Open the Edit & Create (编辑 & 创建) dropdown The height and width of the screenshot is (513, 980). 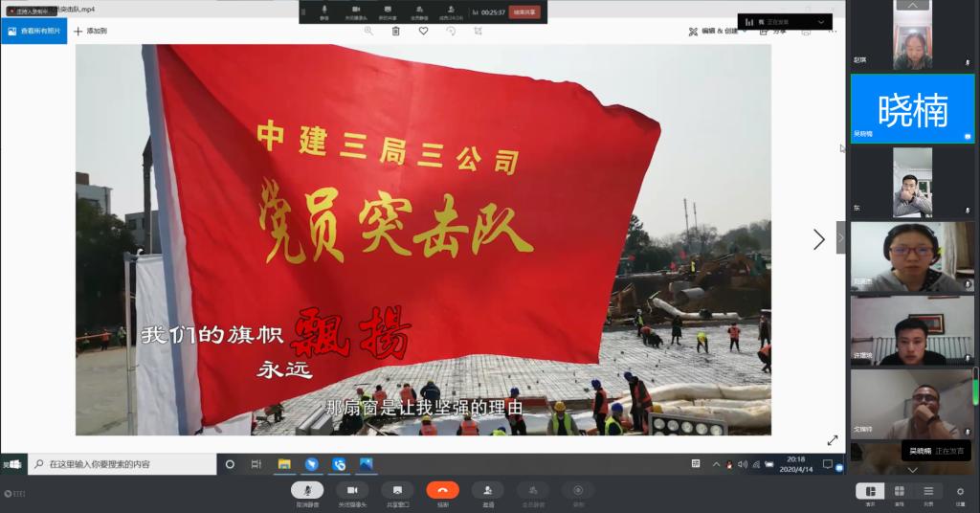718,31
